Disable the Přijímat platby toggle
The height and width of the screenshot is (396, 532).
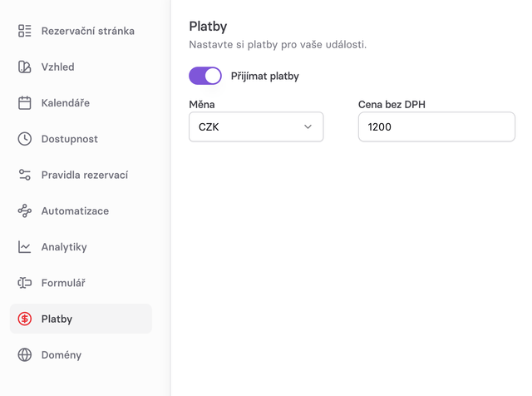click(x=205, y=76)
